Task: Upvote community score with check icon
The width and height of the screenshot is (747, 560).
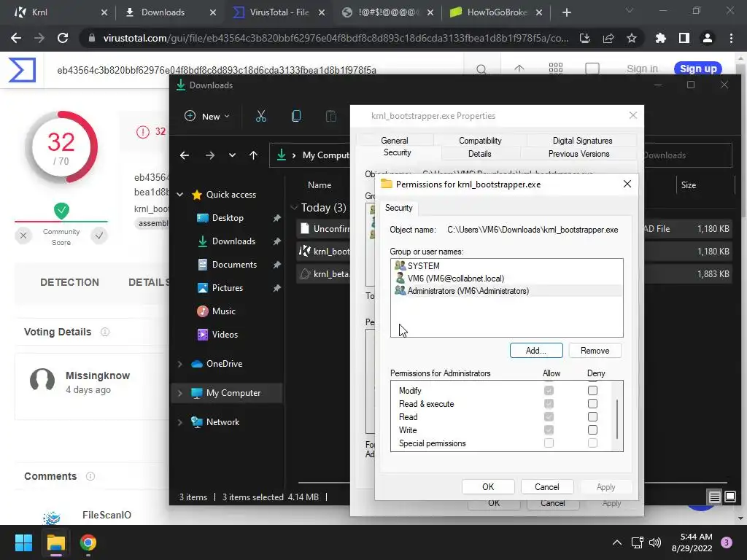Action: [99, 236]
